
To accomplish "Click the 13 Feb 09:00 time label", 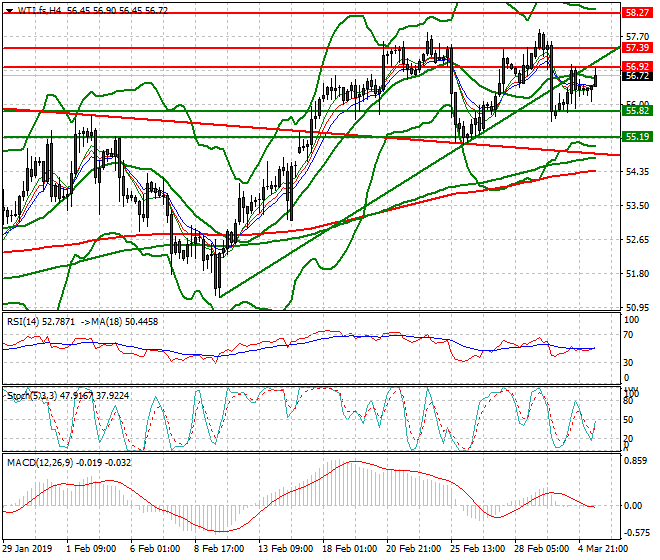I will 286,549.
